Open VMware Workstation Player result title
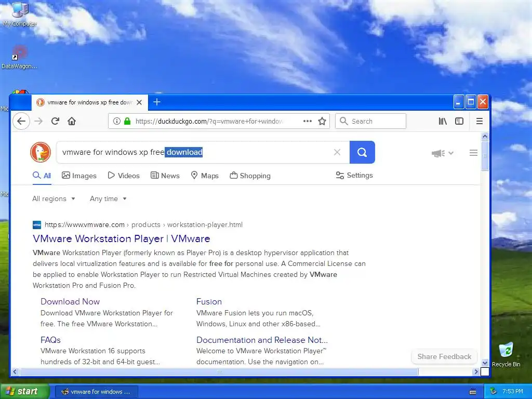This screenshot has height=399, width=532. point(122,239)
